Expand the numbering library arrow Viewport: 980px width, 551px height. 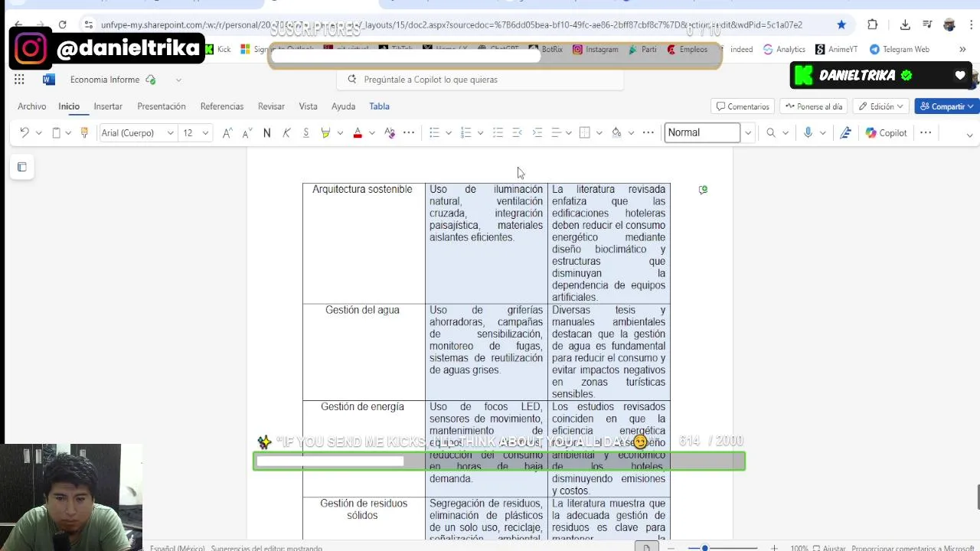480,133
